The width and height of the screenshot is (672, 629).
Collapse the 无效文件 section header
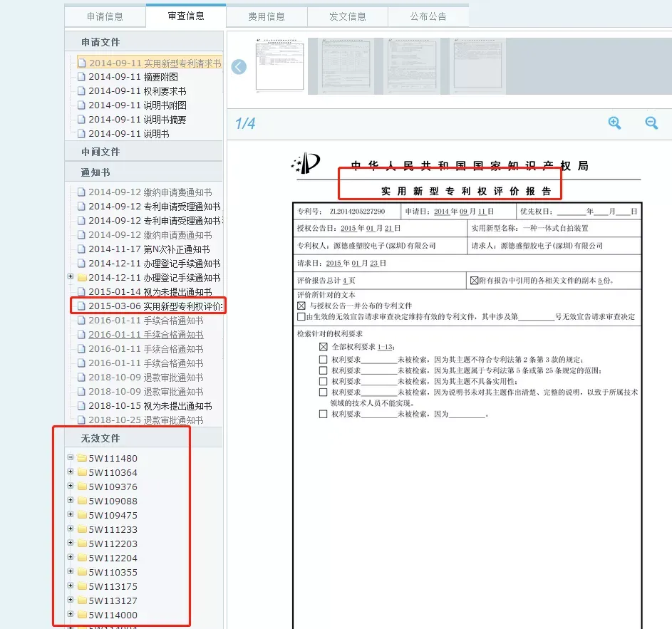[x=143, y=438]
